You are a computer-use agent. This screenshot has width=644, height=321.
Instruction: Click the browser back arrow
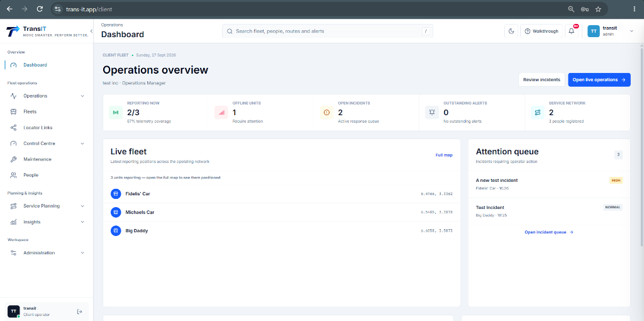click(x=9, y=9)
